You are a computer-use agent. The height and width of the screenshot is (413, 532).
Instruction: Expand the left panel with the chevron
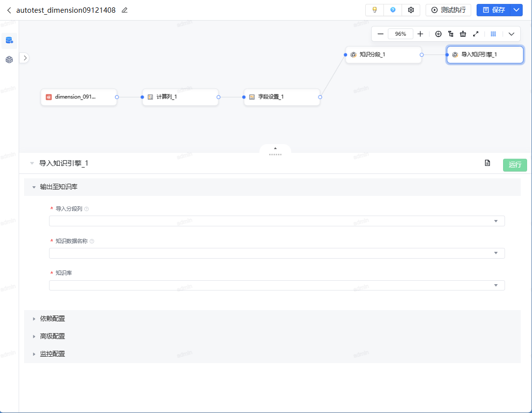click(25, 58)
